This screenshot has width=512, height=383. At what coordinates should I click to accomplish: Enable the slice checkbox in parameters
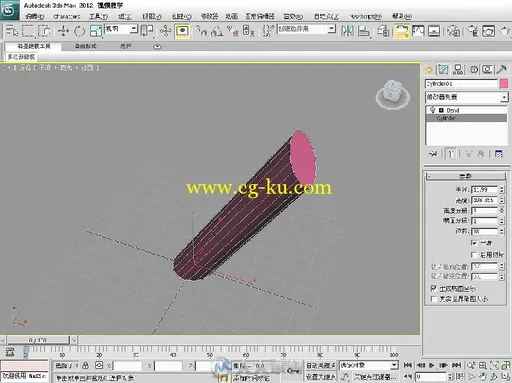coord(474,255)
